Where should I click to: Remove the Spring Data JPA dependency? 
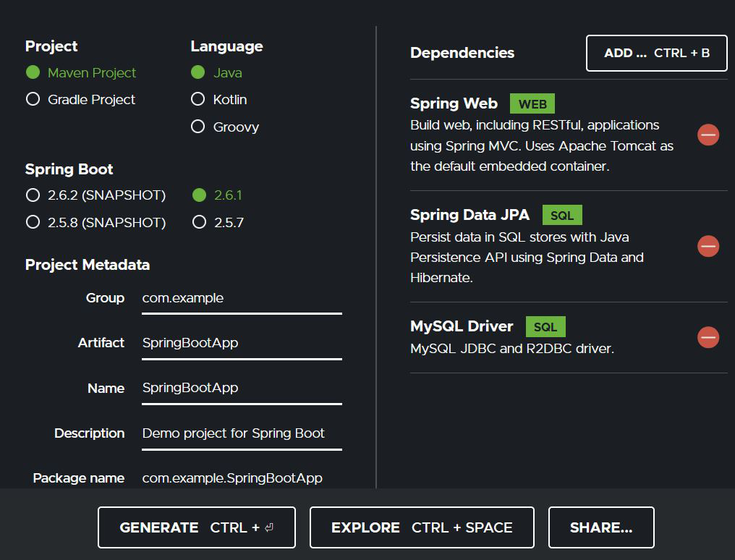pos(708,247)
